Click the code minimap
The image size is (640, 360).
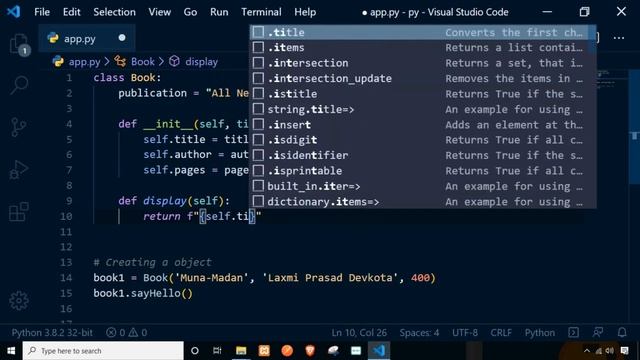(x=606, y=80)
